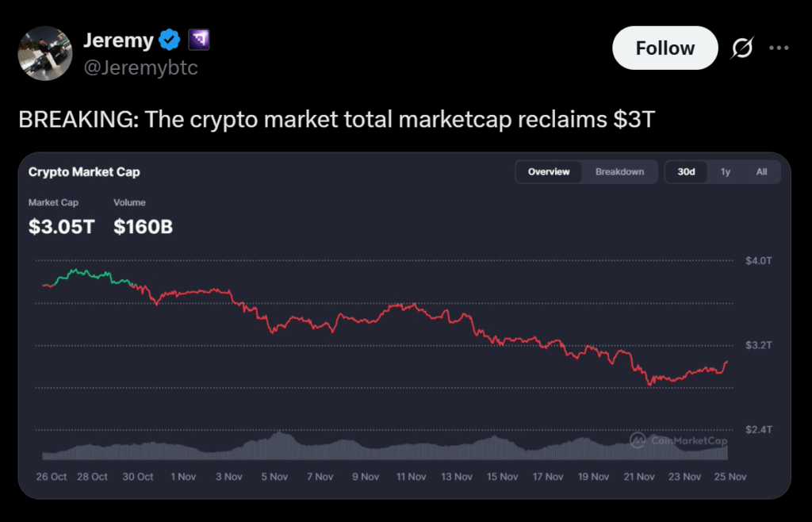
Task: Click the Jeremy display name
Action: pyautogui.click(x=118, y=40)
